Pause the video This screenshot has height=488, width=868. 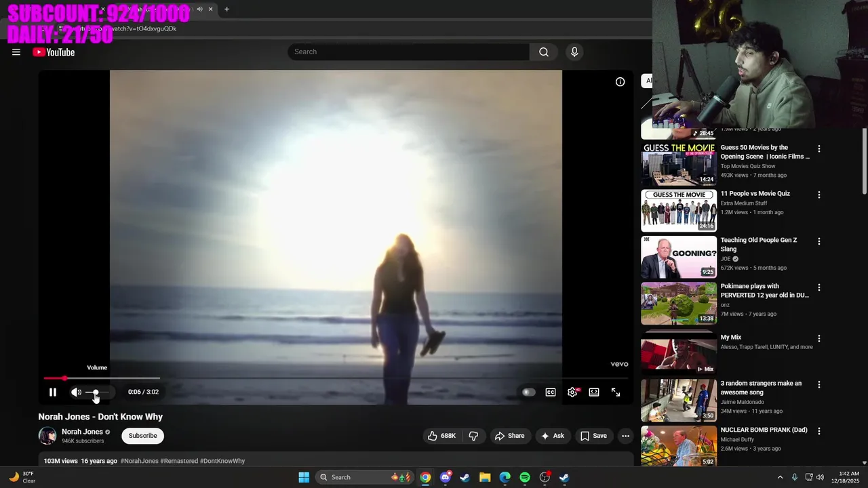point(52,392)
